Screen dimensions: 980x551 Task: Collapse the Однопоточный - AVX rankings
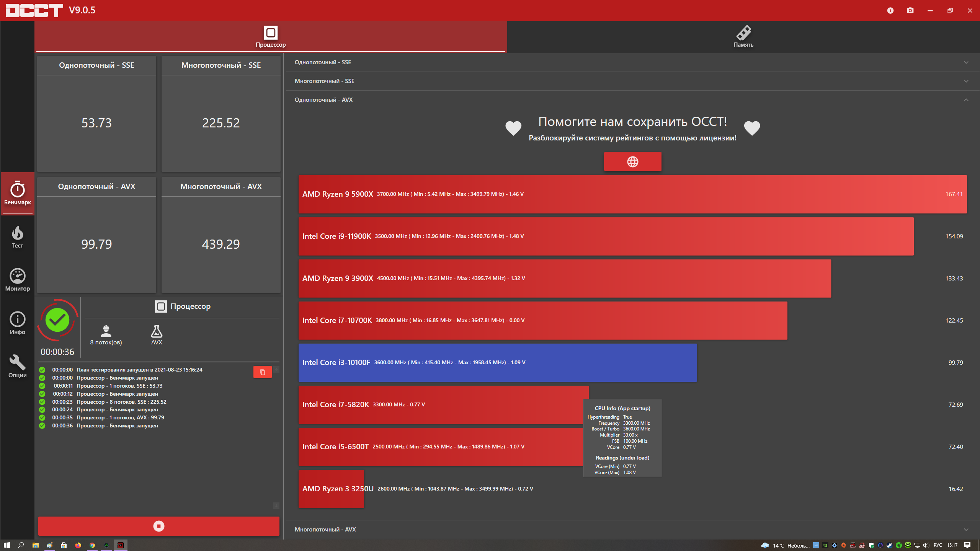tap(632, 100)
